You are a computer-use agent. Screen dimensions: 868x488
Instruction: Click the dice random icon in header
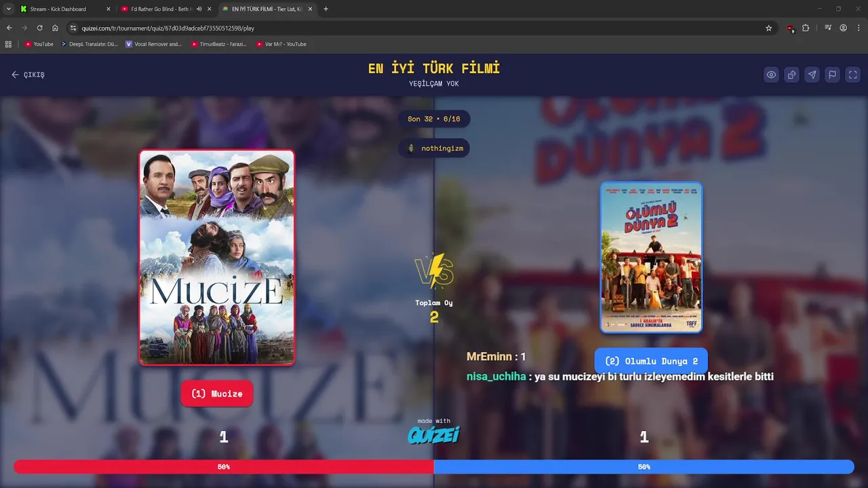(791, 75)
